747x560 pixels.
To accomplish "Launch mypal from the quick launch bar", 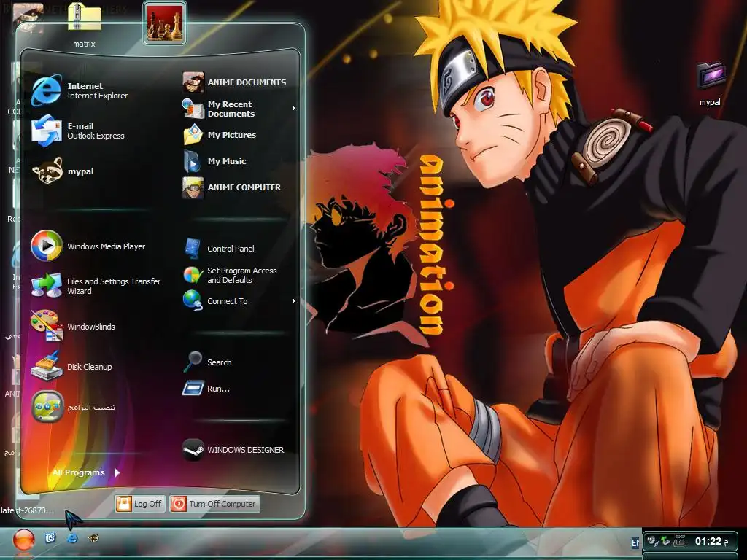I will [x=94, y=538].
